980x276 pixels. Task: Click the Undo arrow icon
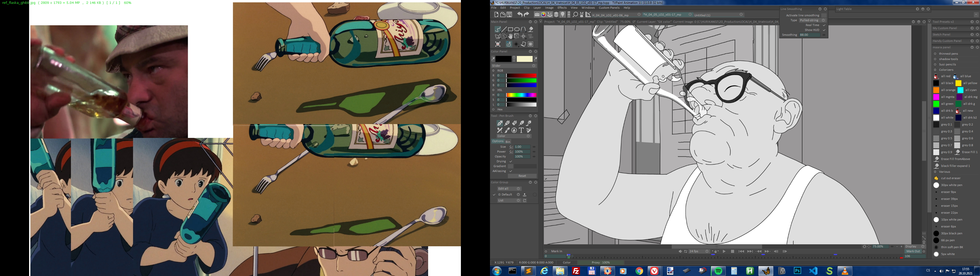tap(520, 15)
